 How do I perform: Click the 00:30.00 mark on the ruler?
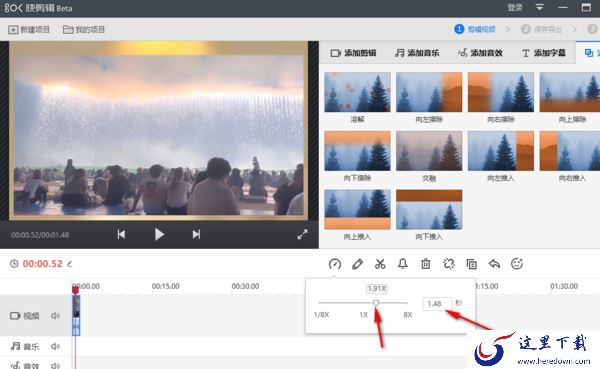pos(245,286)
